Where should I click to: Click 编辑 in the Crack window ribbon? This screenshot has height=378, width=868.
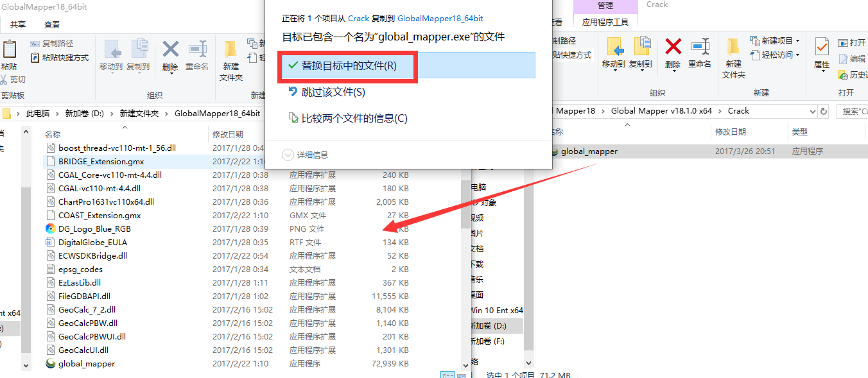click(x=852, y=59)
